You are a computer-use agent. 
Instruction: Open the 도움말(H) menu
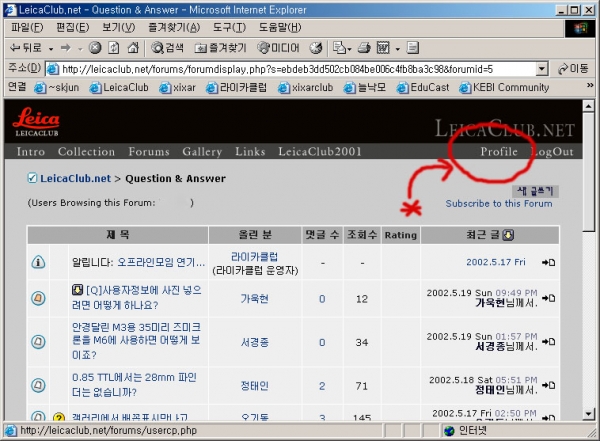[x=280, y=27]
